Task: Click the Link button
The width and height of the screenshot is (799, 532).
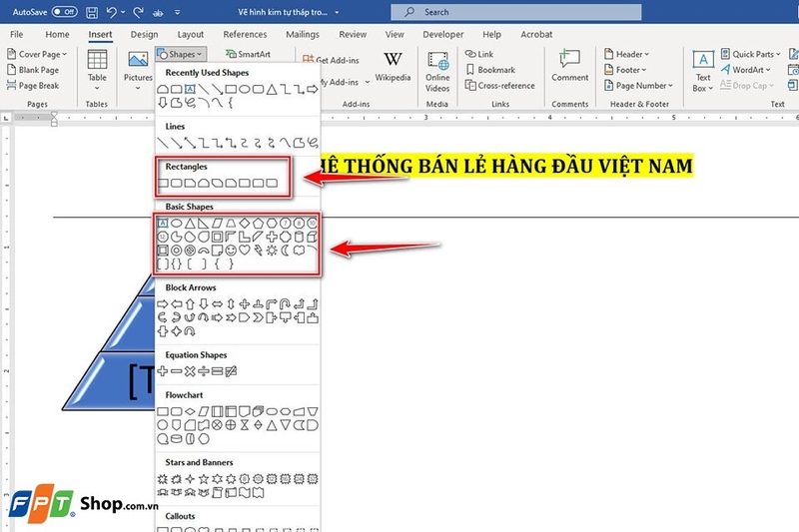Action: [479, 54]
